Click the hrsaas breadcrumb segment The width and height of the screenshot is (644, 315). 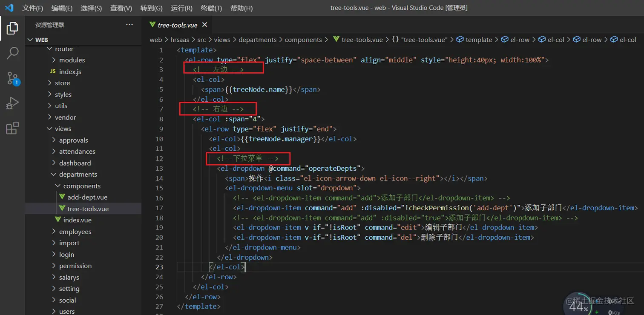179,40
